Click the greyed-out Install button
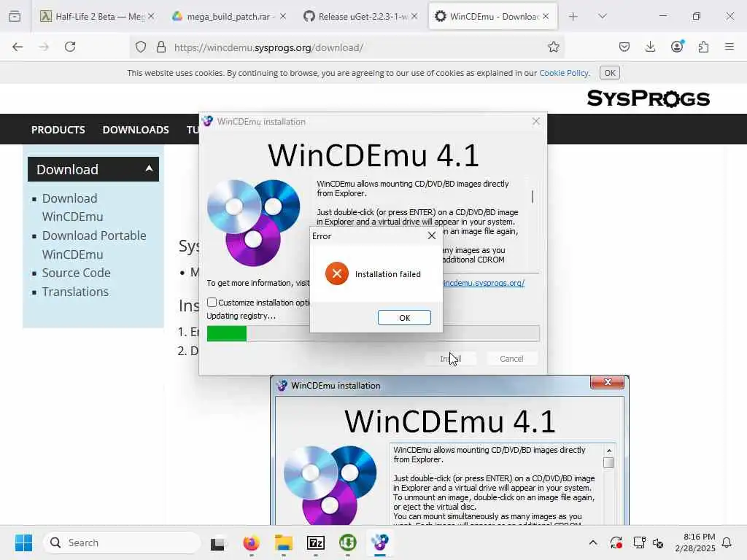The height and width of the screenshot is (560, 747). (451, 359)
